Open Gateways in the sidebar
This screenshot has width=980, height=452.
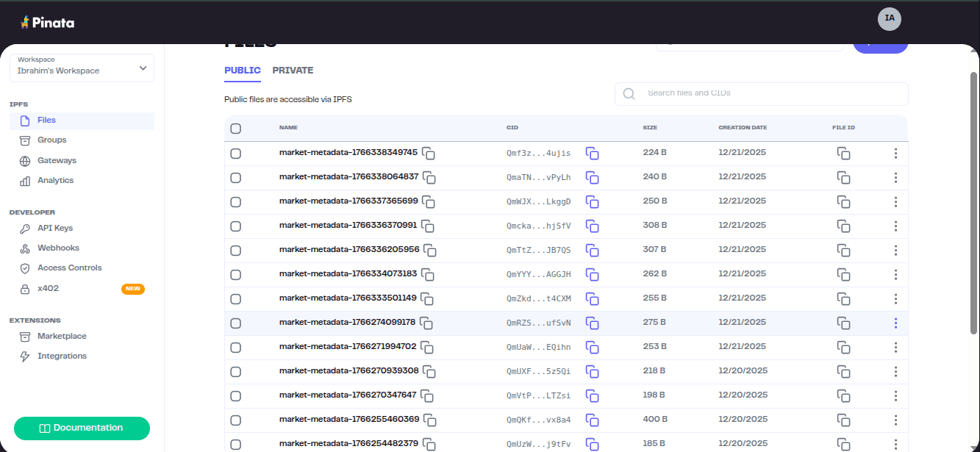coord(57,160)
